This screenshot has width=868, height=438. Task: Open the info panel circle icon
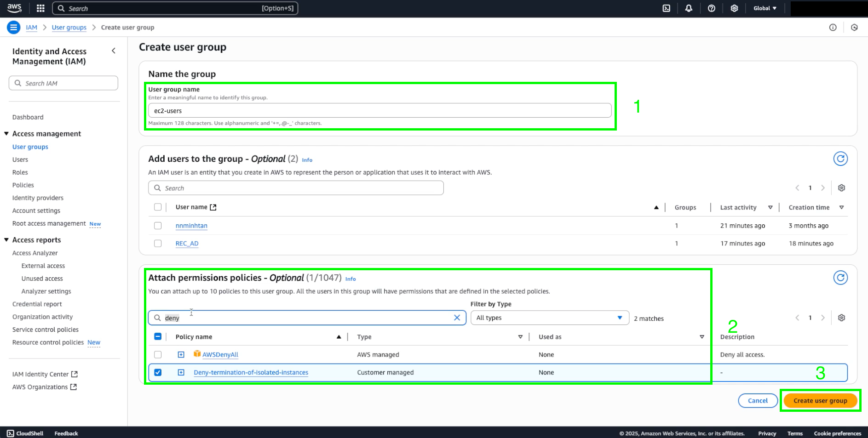coord(833,28)
